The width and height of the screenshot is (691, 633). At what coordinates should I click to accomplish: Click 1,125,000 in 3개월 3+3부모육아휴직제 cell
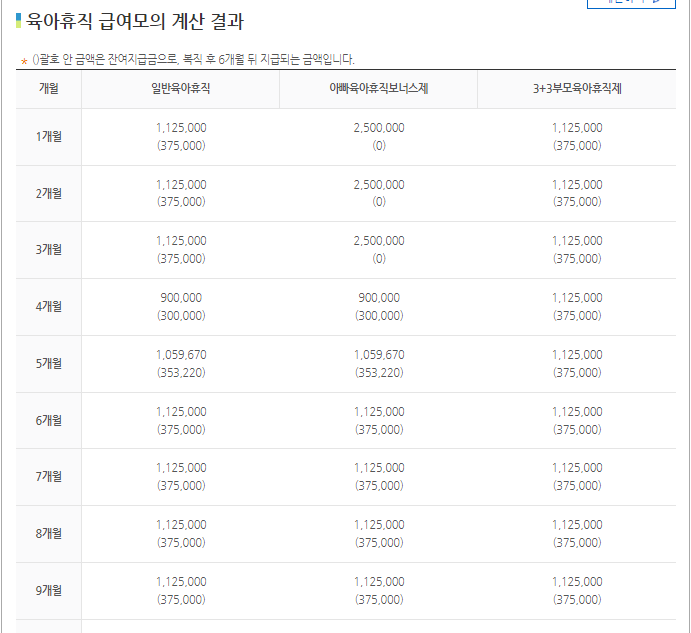point(577,241)
